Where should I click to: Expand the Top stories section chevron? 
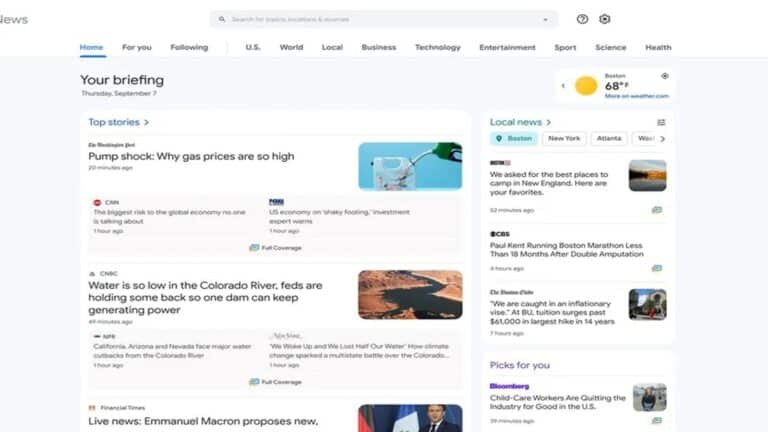click(x=146, y=122)
